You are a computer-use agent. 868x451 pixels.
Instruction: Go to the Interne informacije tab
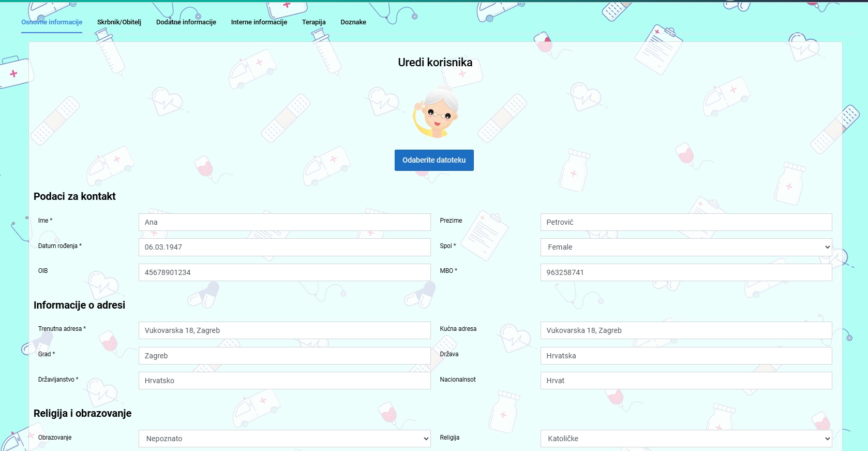click(259, 22)
